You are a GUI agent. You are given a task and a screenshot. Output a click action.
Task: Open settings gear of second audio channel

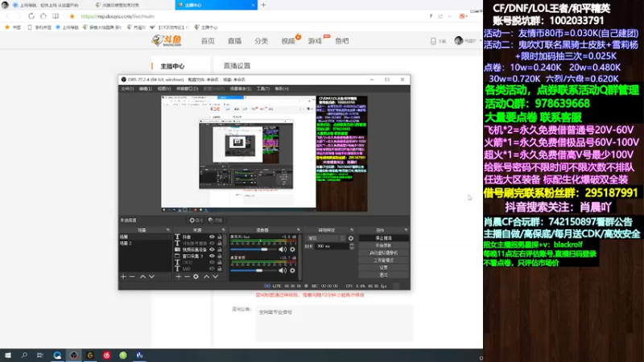click(292, 270)
